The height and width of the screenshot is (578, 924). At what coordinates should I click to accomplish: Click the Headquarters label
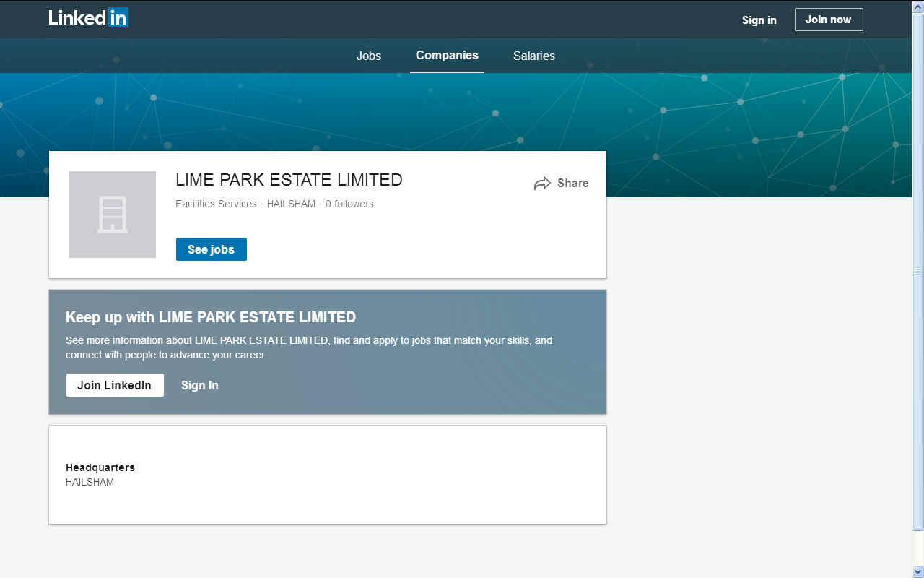100,467
